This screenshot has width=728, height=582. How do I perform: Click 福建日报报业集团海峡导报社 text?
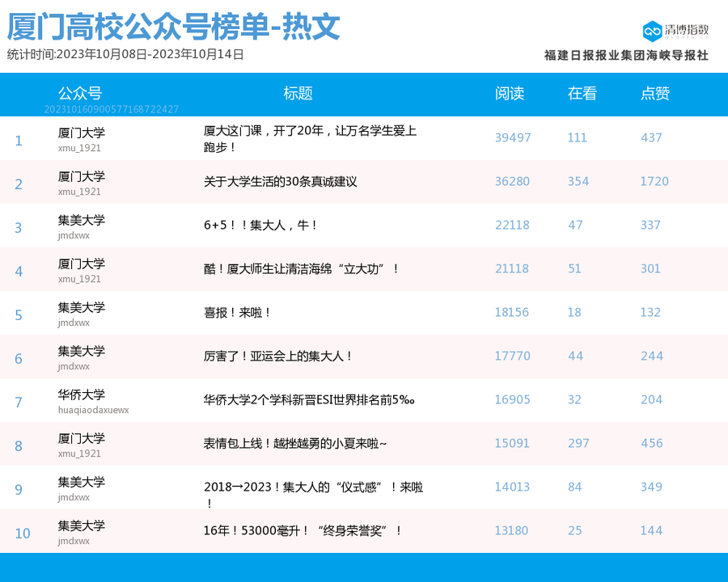pos(626,55)
